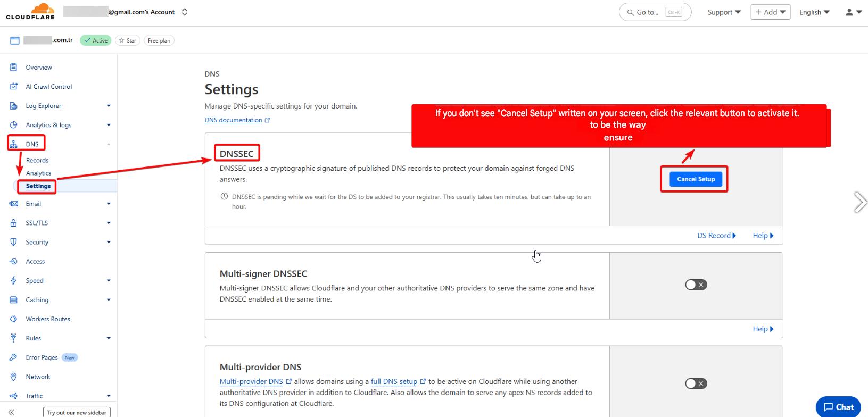Click the Rules icon in sidebar
The image size is (868, 417).
tap(14, 338)
